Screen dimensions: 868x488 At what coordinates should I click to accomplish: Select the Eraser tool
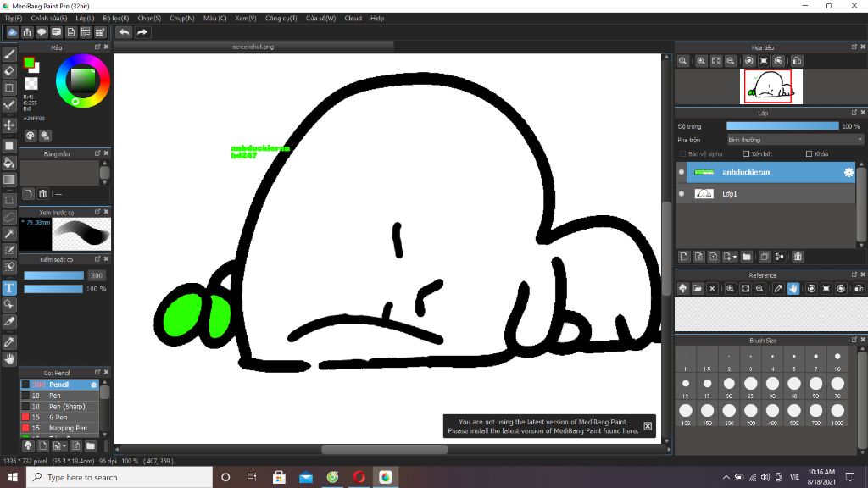pos(8,71)
